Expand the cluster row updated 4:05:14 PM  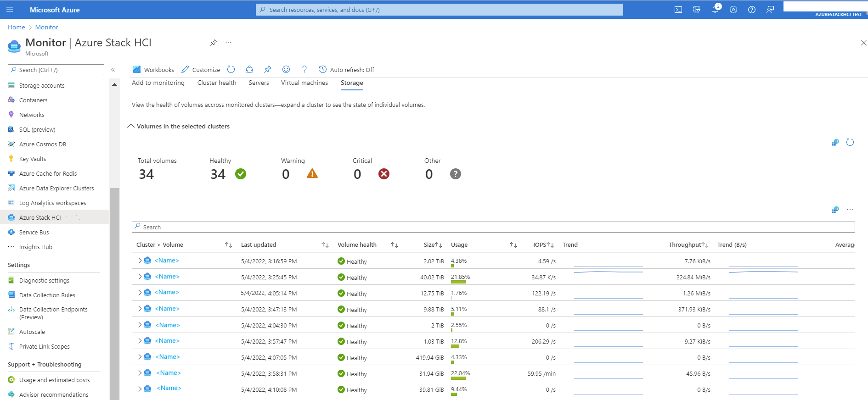pyautogui.click(x=140, y=292)
